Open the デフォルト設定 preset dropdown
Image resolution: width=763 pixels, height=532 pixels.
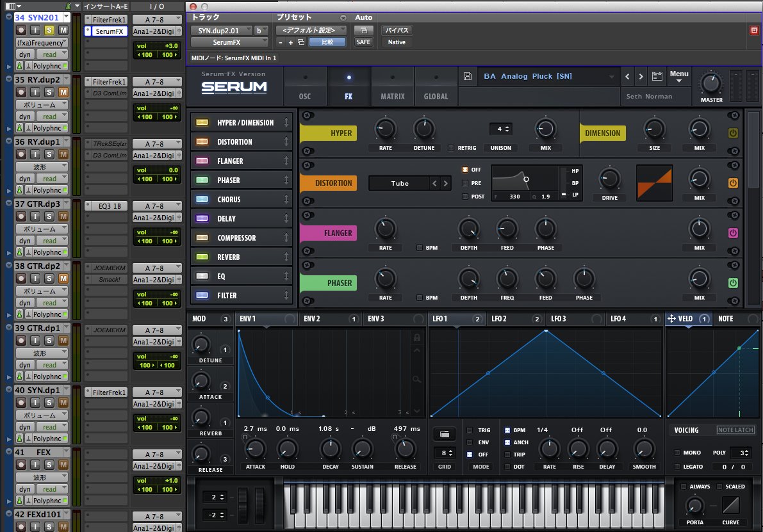(311, 30)
